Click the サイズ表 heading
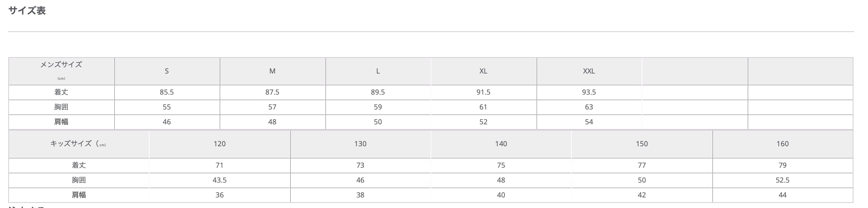This screenshot has width=868, height=208. click(27, 11)
